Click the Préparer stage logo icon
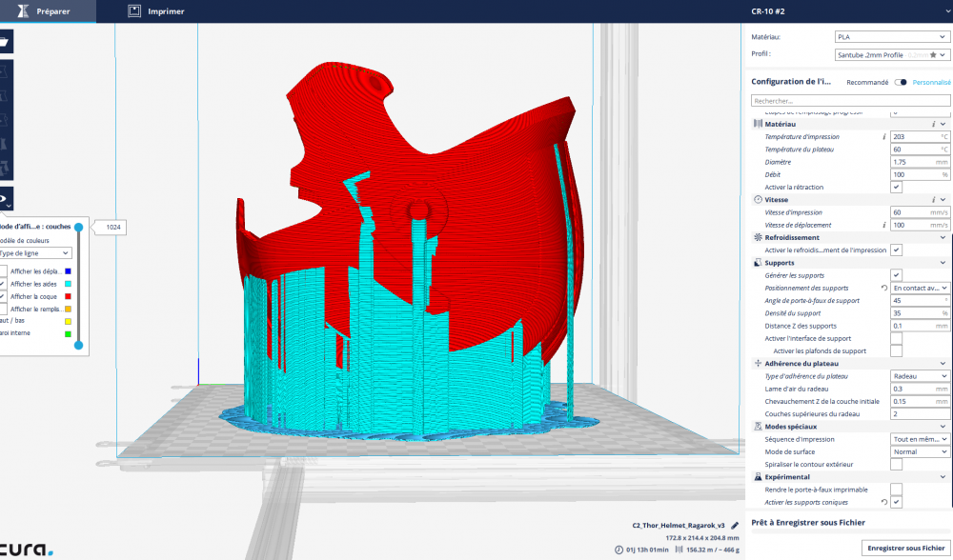 click(x=23, y=10)
